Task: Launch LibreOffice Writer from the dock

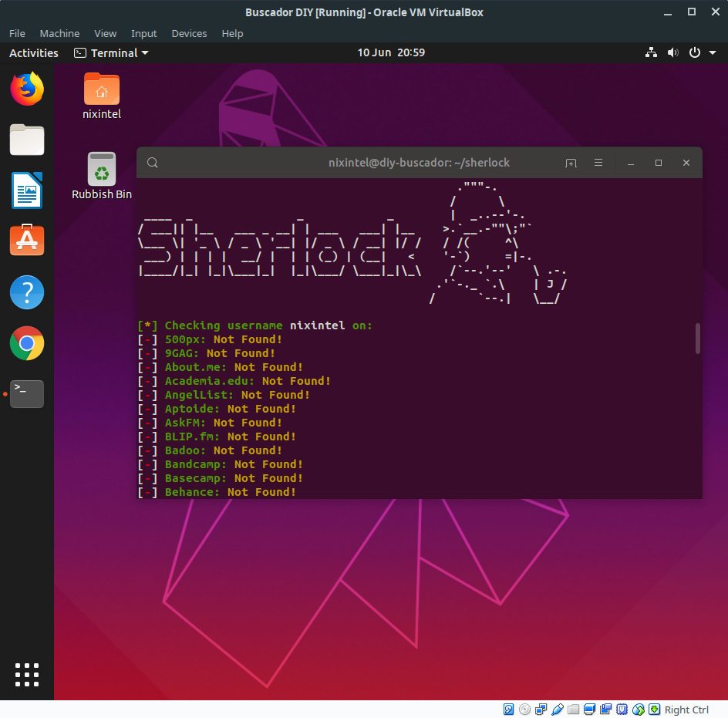Action: click(x=27, y=190)
